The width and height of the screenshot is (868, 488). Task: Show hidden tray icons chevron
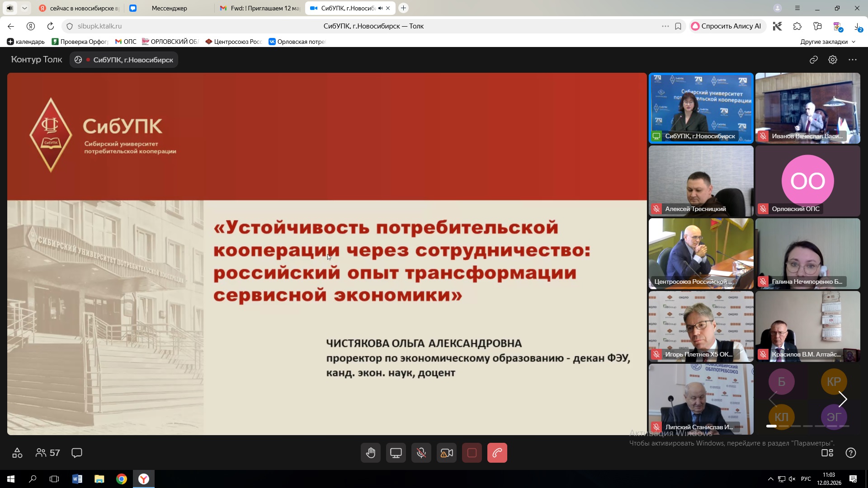tap(770, 479)
